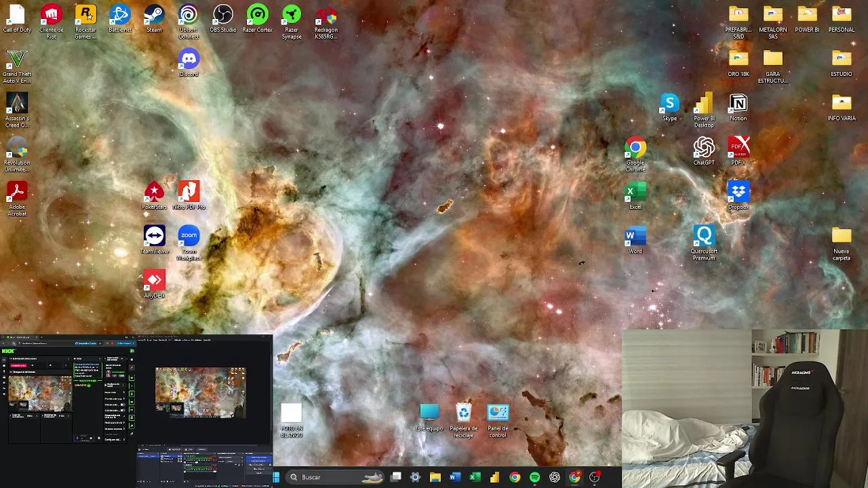
Task: Open Power BI taskbar icon
Action: (x=495, y=477)
